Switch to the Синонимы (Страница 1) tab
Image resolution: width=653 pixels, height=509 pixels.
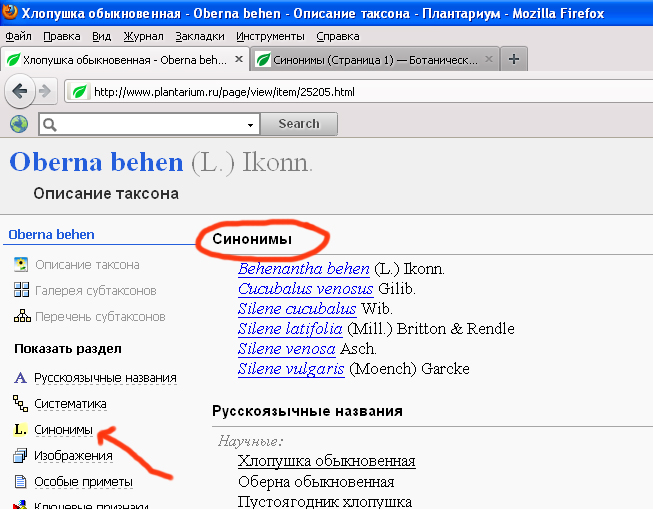pyautogui.click(x=375, y=59)
